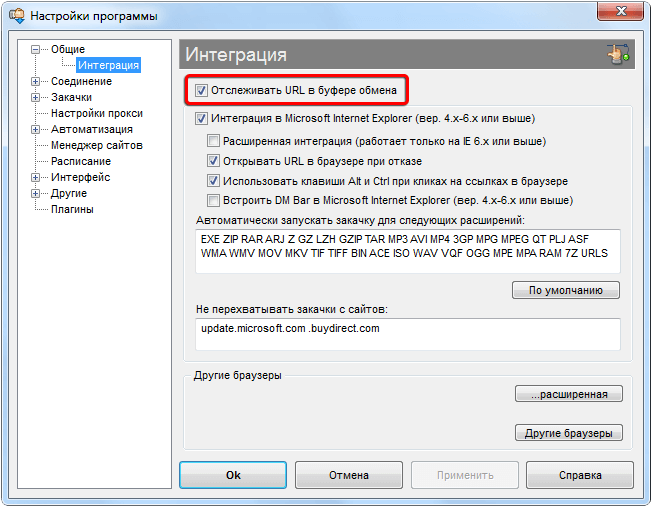Enable 'Расширенная интеграция' checkbox
The height and width of the screenshot is (507, 651).
point(213,141)
